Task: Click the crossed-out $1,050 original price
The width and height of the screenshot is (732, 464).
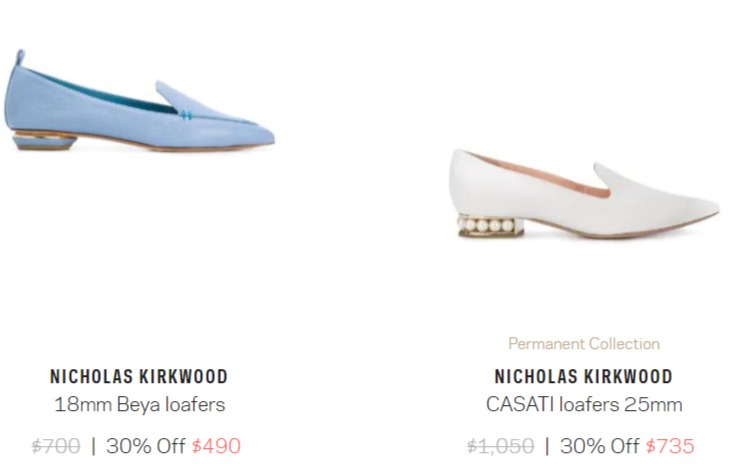Action: [x=500, y=446]
